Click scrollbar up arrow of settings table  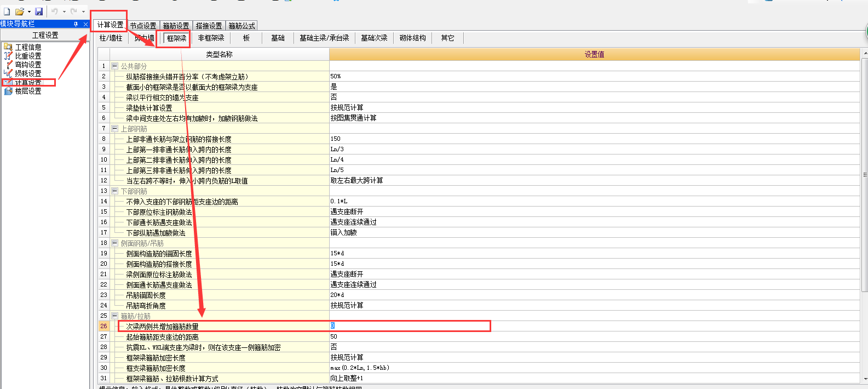coord(865,53)
